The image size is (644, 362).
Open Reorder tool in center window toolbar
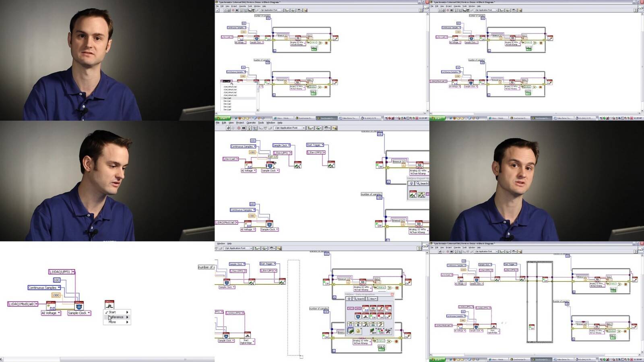[x=327, y=128]
